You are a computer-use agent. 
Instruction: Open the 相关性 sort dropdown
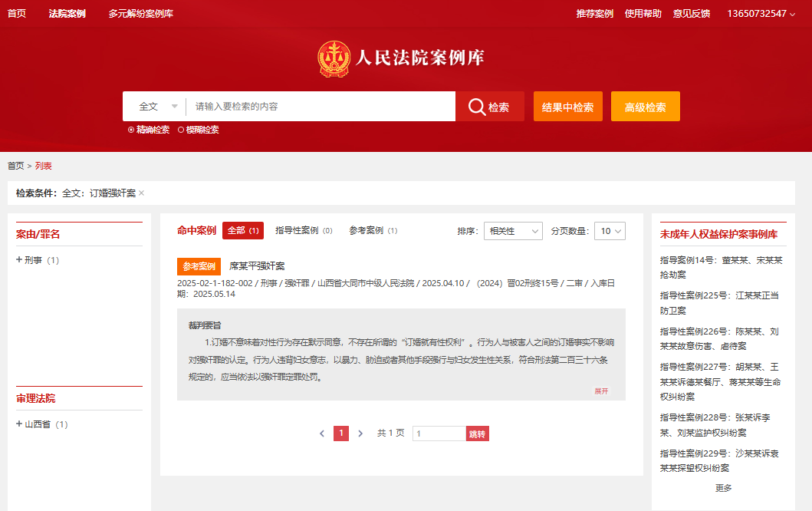[512, 231]
